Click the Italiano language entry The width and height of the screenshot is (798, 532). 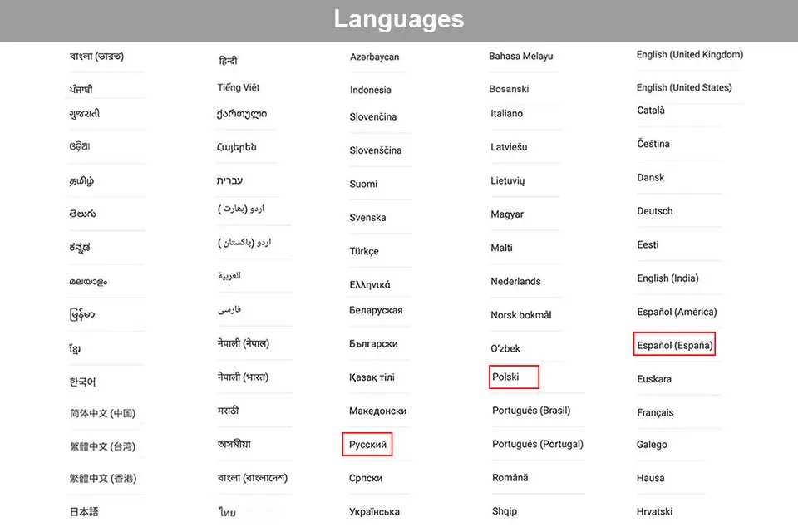(507, 114)
